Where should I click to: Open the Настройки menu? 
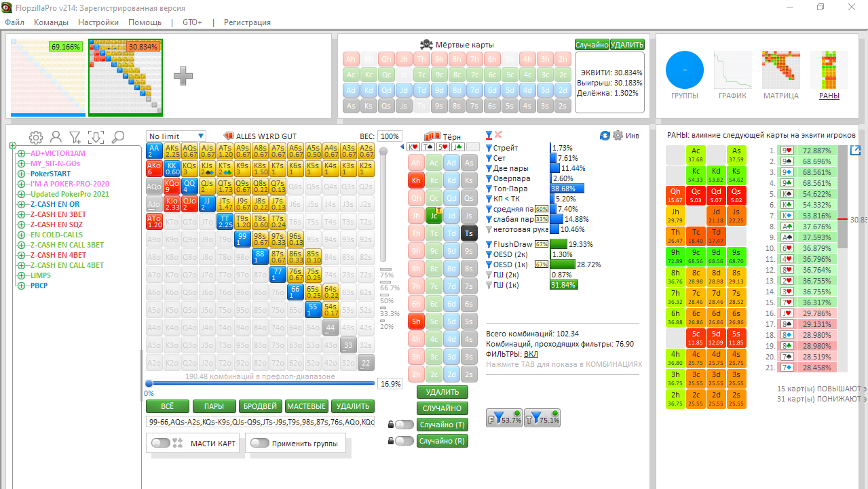[x=98, y=22]
